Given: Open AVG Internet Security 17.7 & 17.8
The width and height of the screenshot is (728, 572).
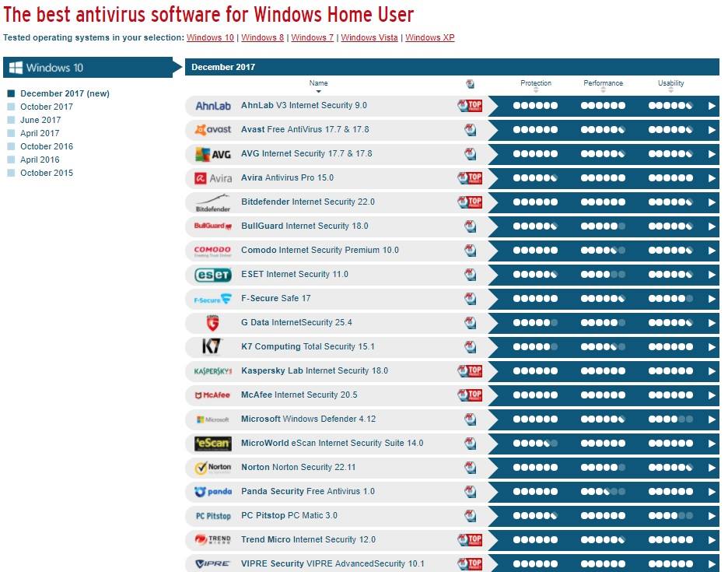Looking at the screenshot, I should coord(306,153).
